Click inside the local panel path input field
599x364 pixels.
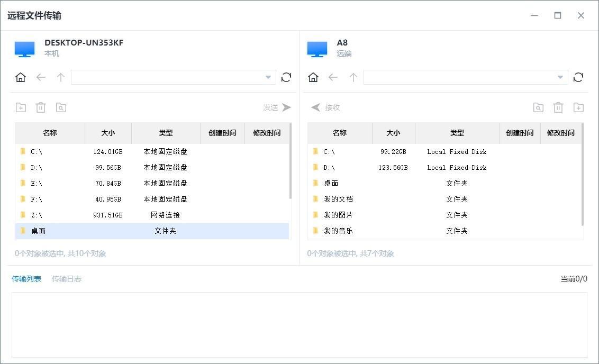[x=159, y=77]
